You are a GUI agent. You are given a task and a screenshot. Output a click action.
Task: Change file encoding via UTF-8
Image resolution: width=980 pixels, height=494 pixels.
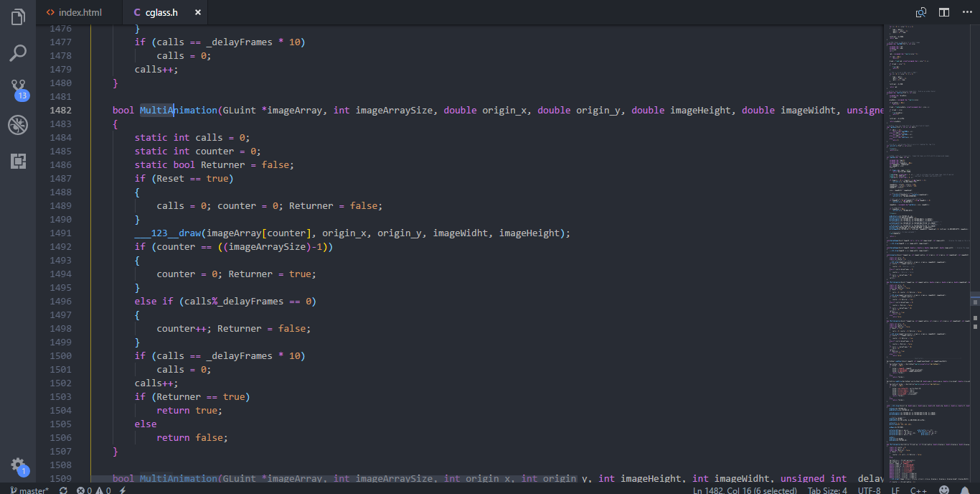pyautogui.click(x=869, y=490)
